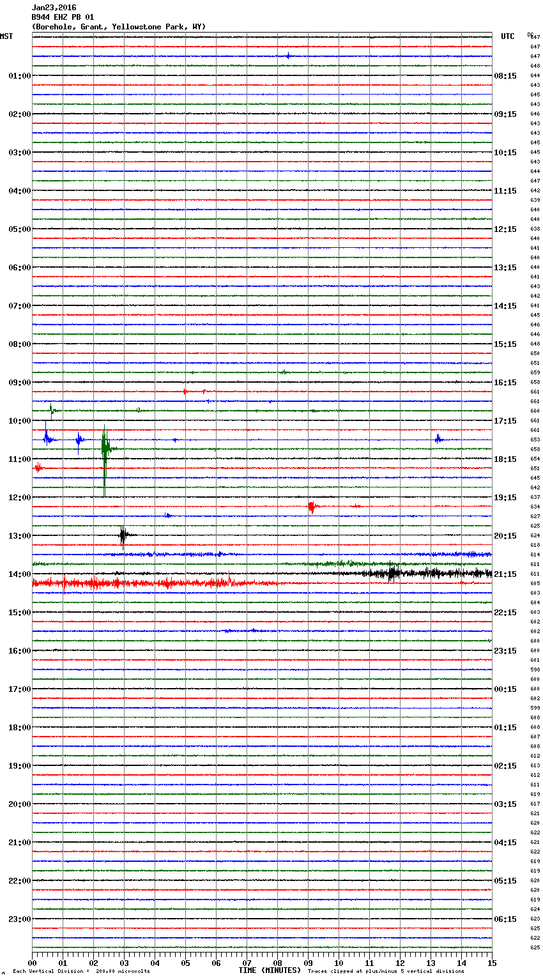Click the MST timezone label

click(x=6, y=36)
